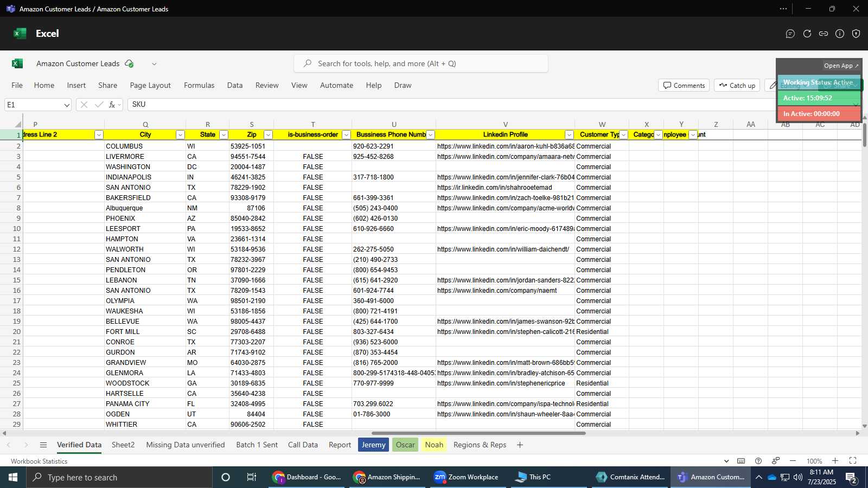
Task: Open the all sheets list icon
Action: click(43, 445)
